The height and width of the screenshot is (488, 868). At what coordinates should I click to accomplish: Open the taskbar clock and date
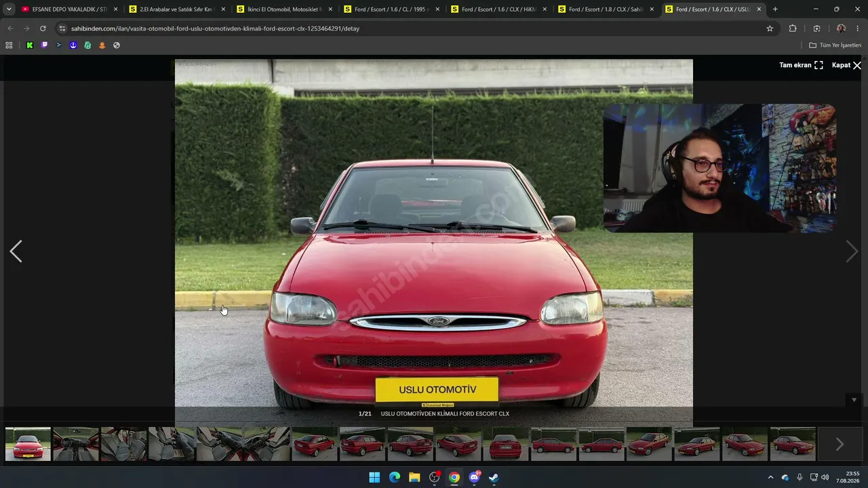click(x=848, y=477)
